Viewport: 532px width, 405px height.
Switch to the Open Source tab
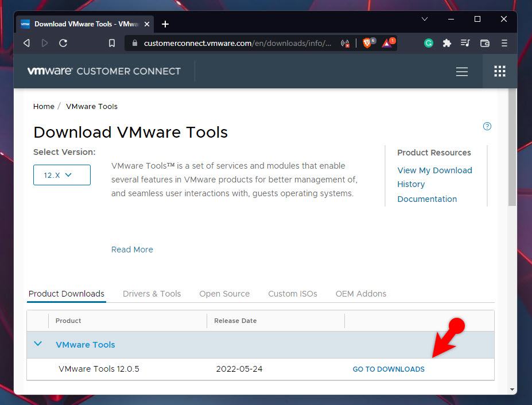click(224, 294)
